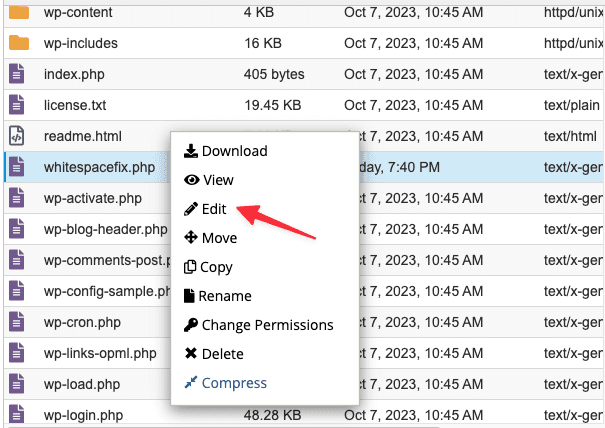Click the X icon beside Delete
605x428 pixels.
pyautogui.click(x=191, y=354)
